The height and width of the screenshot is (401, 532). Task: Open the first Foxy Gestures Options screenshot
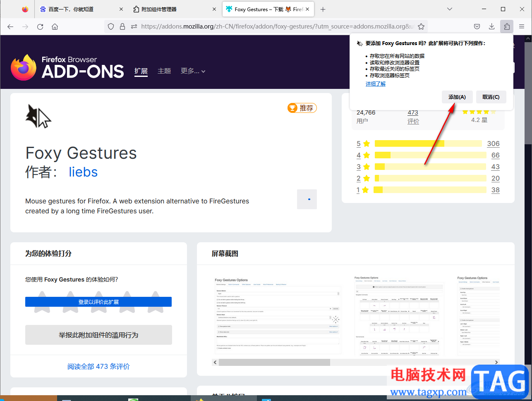click(278, 315)
